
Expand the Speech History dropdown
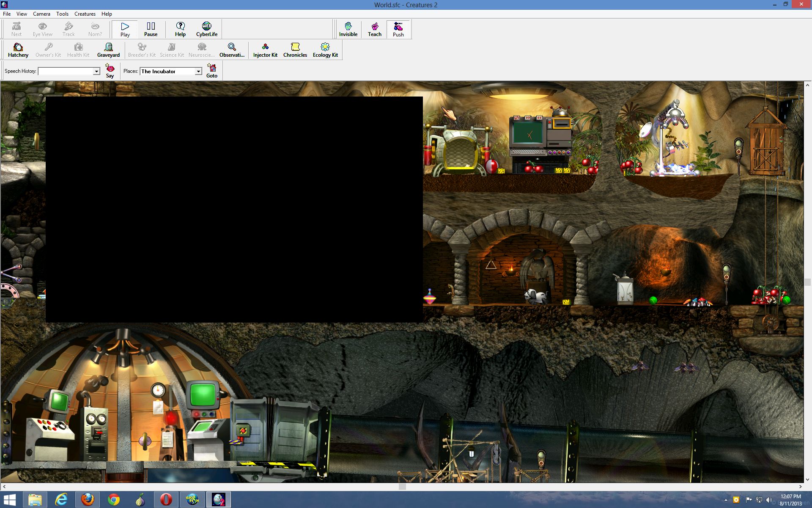click(x=96, y=72)
